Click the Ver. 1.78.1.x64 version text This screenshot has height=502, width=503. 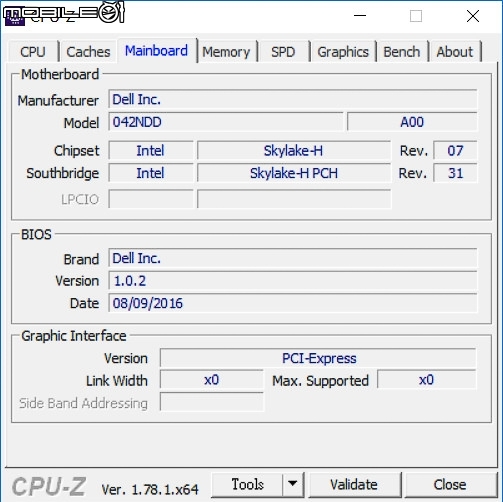click(150, 490)
